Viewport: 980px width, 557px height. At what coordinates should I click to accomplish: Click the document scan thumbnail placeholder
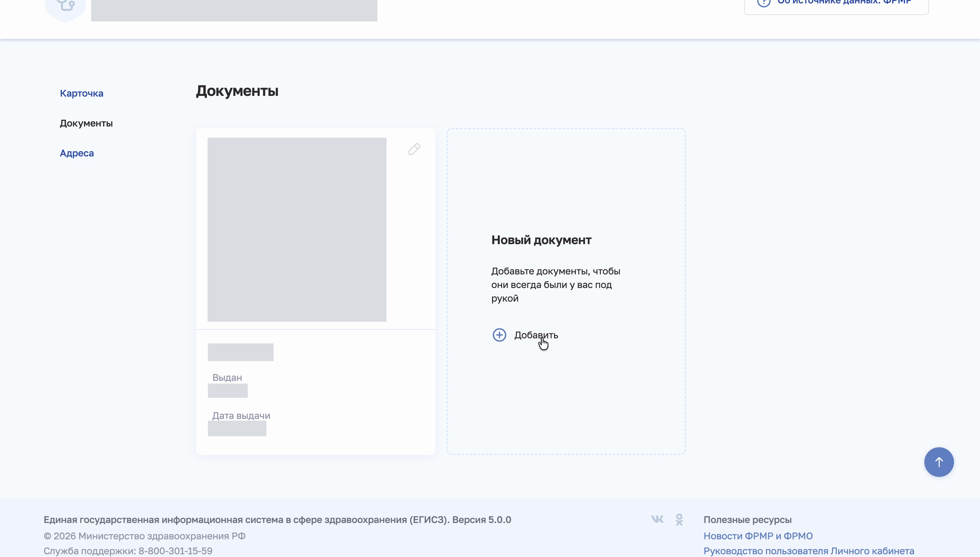(297, 230)
